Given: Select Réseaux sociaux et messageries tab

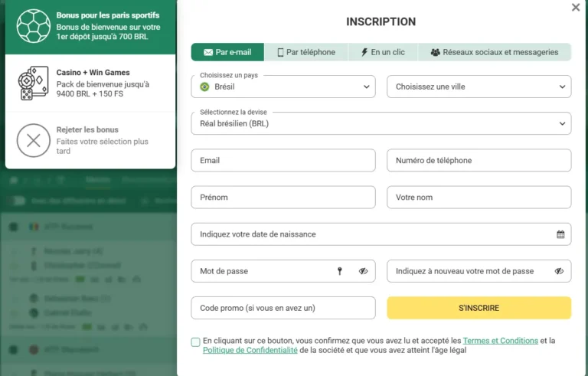Looking at the screenshot, I should (495, 52).
